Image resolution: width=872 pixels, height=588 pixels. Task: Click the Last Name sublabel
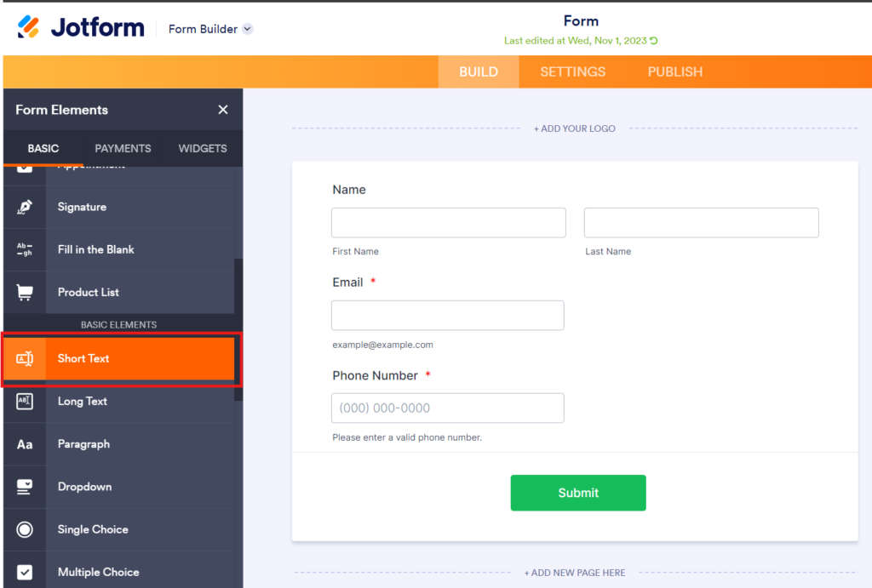click(608, 251)
